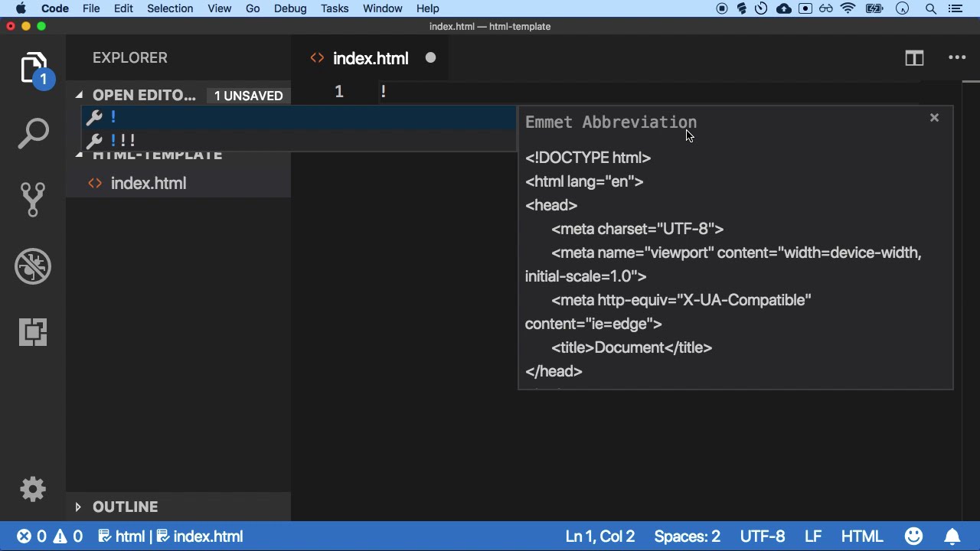
Task: Click the split editor icon
Action: (914, 58)
